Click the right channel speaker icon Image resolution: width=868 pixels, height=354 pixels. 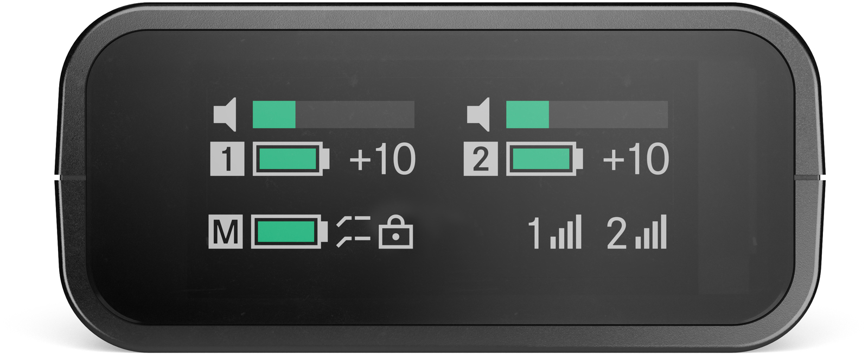tap(478, 115)
